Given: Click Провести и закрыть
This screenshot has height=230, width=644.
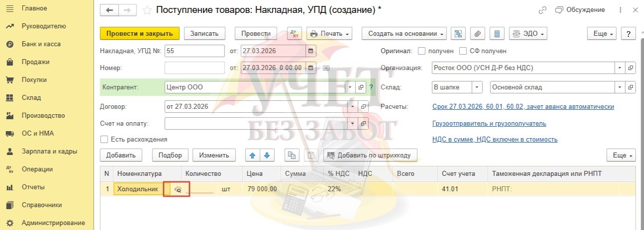Looking at the screenshot, I should tap(139, 34).
